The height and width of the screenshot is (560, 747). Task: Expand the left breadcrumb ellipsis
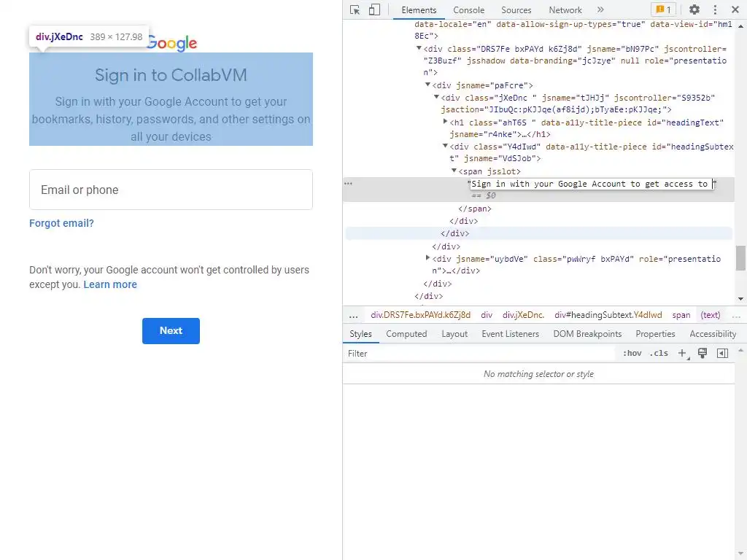click(x=354, y=315)
